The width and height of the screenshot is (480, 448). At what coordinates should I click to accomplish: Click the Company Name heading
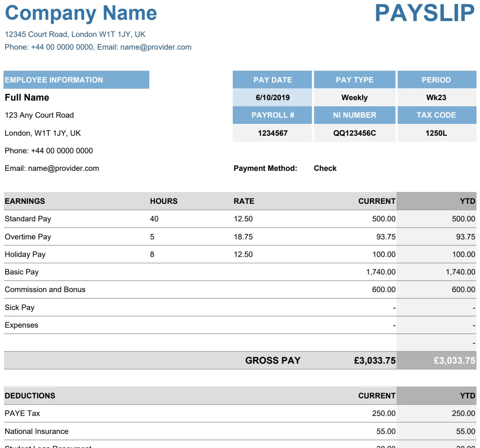tap(81, 14)
